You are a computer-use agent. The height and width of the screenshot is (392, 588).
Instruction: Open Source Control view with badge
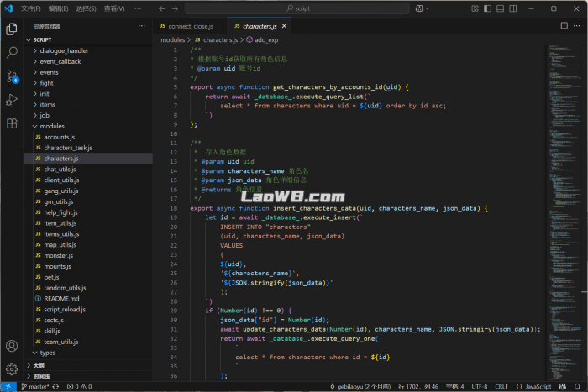[12, 76]
